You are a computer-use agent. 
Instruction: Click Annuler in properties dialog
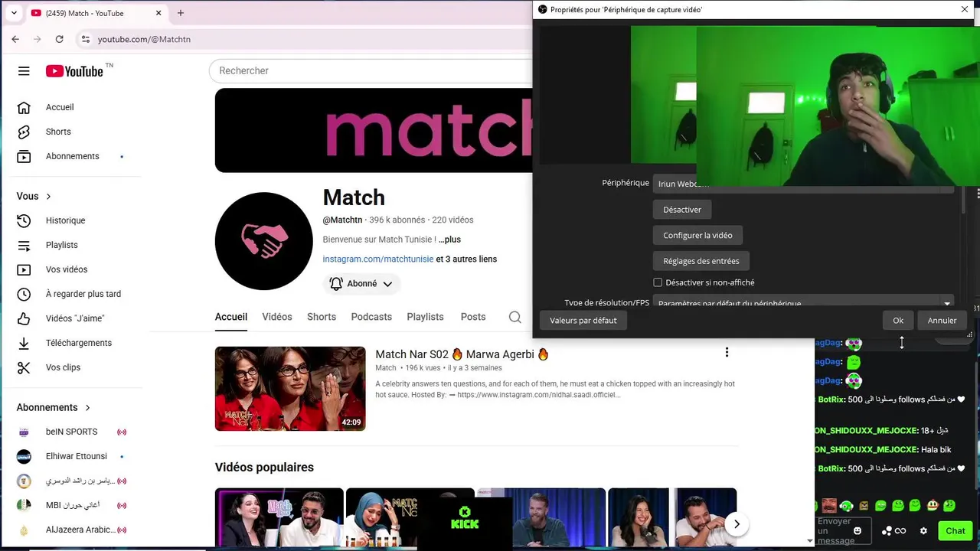[x=942, y=321]
